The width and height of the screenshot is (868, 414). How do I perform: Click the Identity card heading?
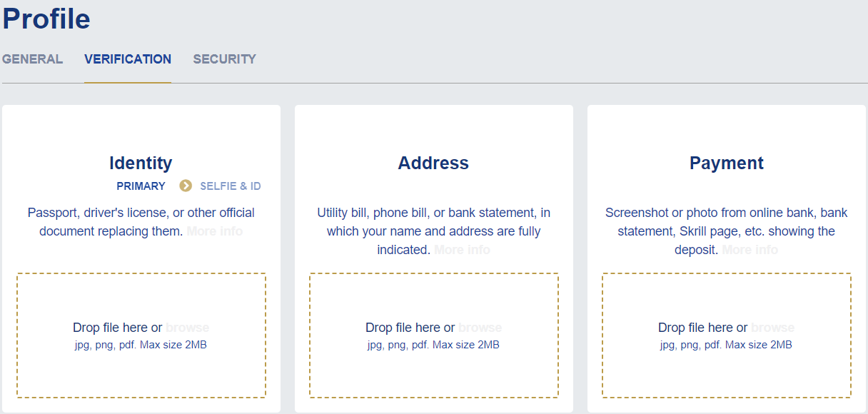point(141,163)
